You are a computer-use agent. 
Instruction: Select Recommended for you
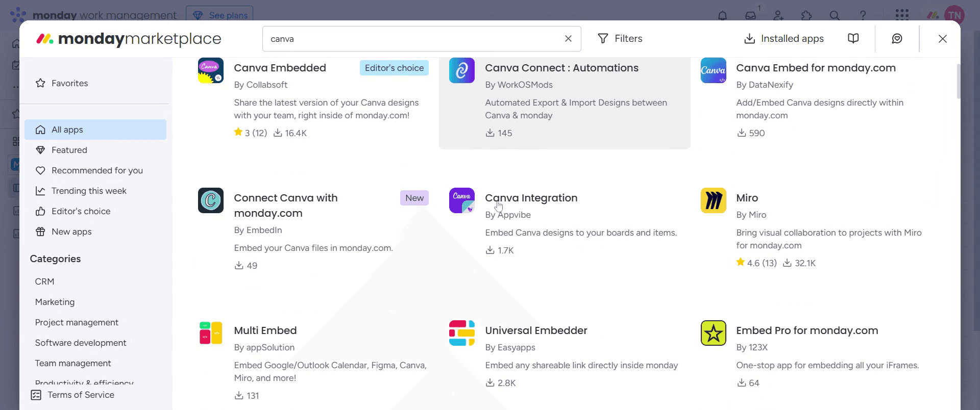95,170
